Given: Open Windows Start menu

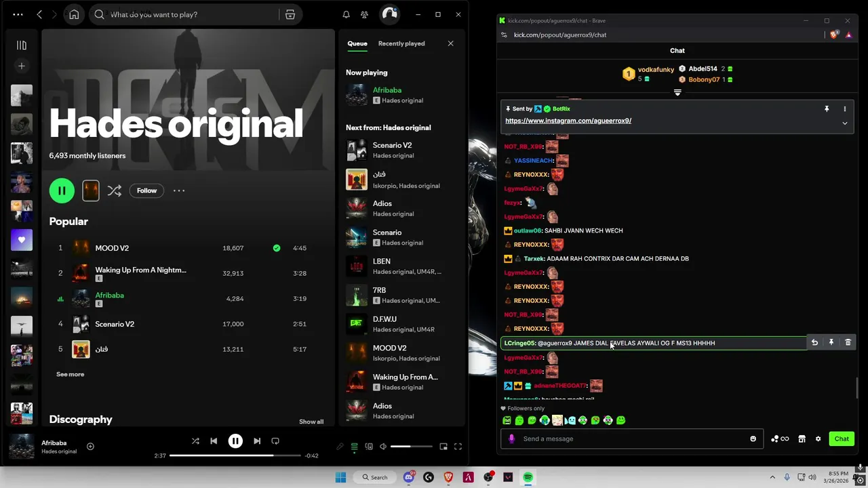Looking at the screenshot, I should tap(340, 477).
